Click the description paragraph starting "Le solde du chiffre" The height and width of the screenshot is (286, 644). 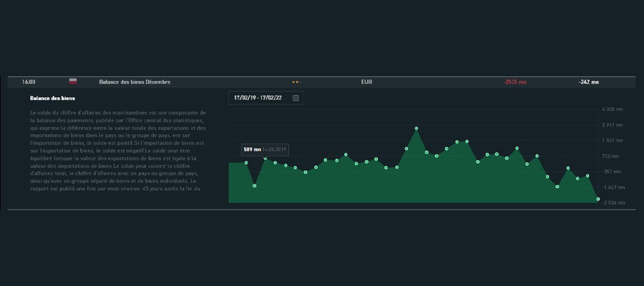click(x=118, y=151)
